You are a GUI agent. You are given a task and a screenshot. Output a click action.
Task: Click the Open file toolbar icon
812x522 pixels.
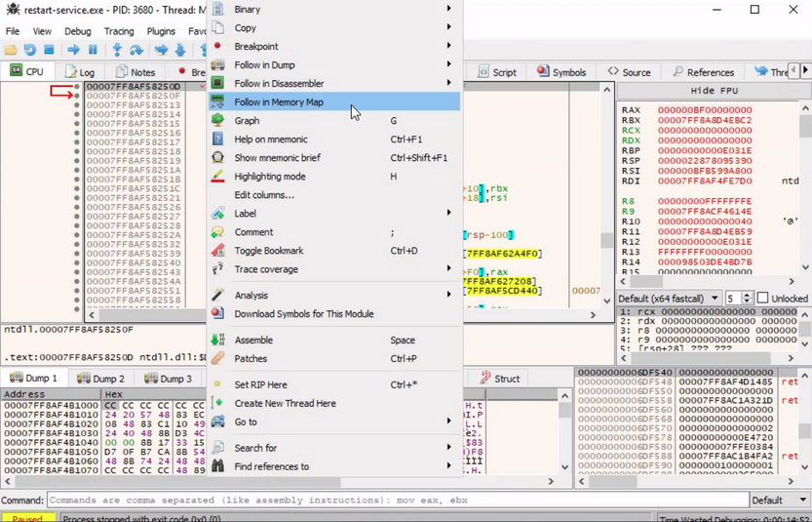coord(11,50)
